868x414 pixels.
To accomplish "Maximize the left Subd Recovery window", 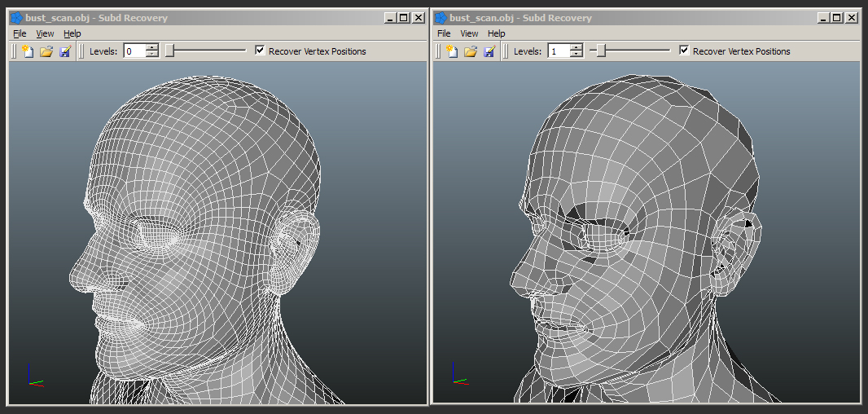I will (404, 18).
